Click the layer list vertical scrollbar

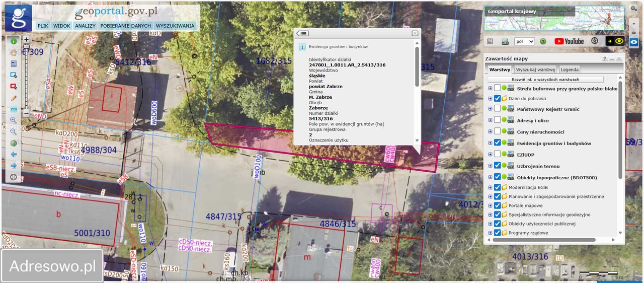click(620, 130)
